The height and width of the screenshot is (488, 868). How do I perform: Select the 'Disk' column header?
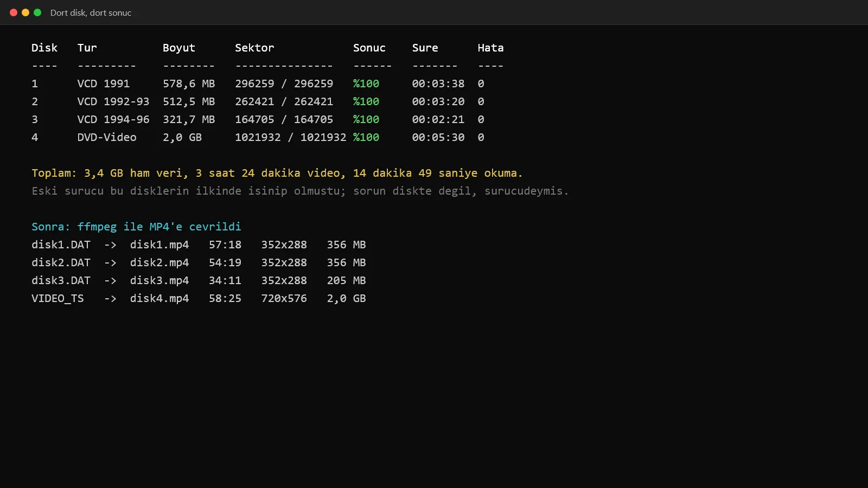tap(44, 48)
